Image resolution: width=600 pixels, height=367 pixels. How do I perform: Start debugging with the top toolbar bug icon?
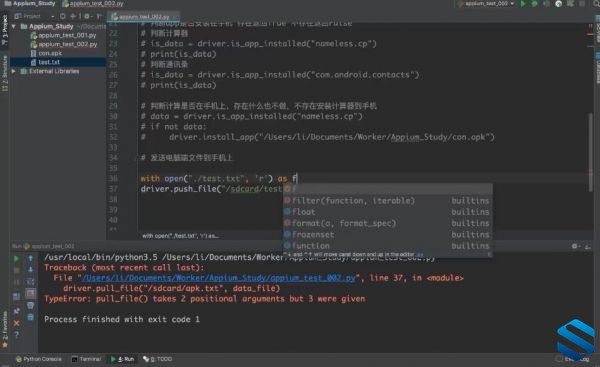pyautogui.click(x=535, y=4)
